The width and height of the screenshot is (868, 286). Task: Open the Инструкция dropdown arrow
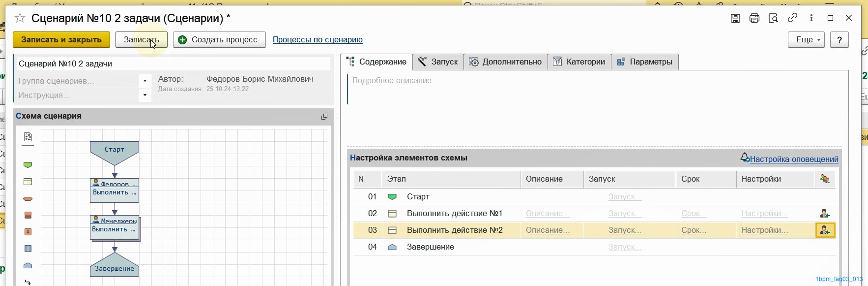(145, 95)
